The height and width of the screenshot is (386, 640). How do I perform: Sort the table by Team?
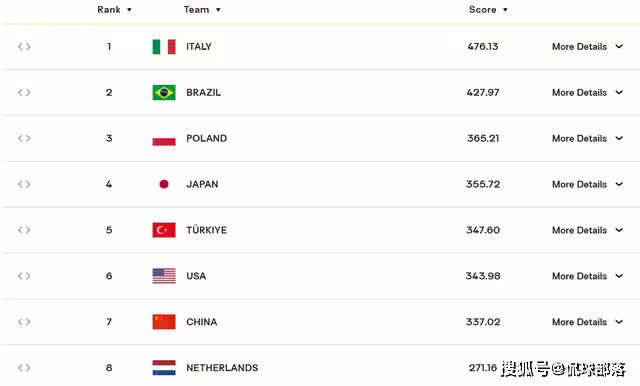click(x=202, y=9)
